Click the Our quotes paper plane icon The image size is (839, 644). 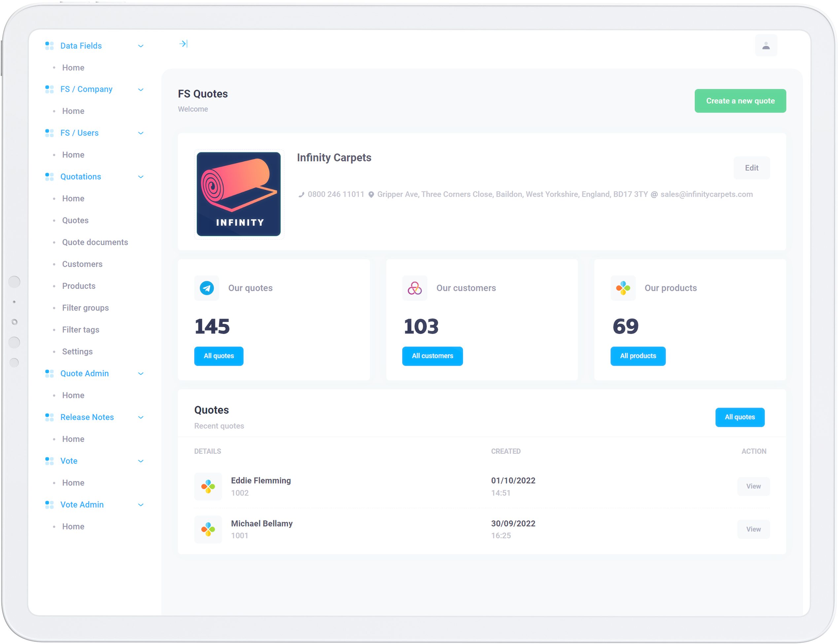[207, 288]
